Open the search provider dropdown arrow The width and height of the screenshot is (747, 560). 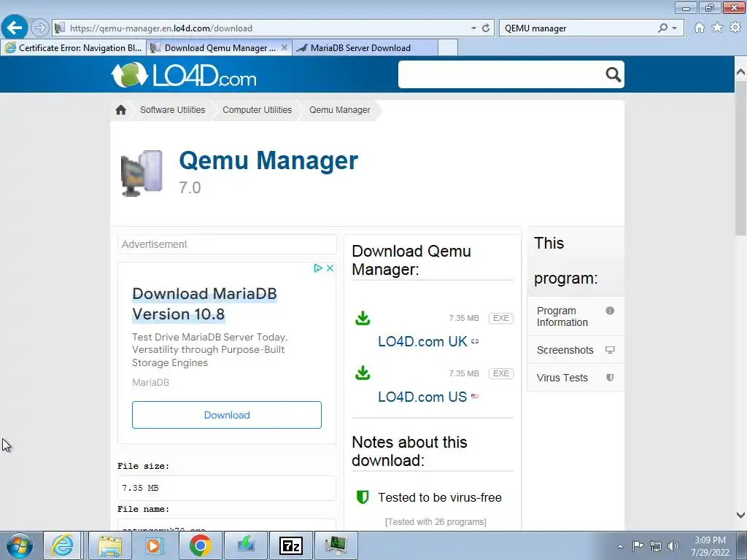(674, 28)
